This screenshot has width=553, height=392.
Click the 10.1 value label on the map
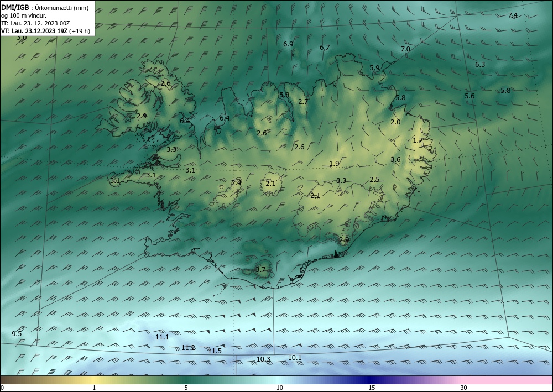(x=295, y=358)
